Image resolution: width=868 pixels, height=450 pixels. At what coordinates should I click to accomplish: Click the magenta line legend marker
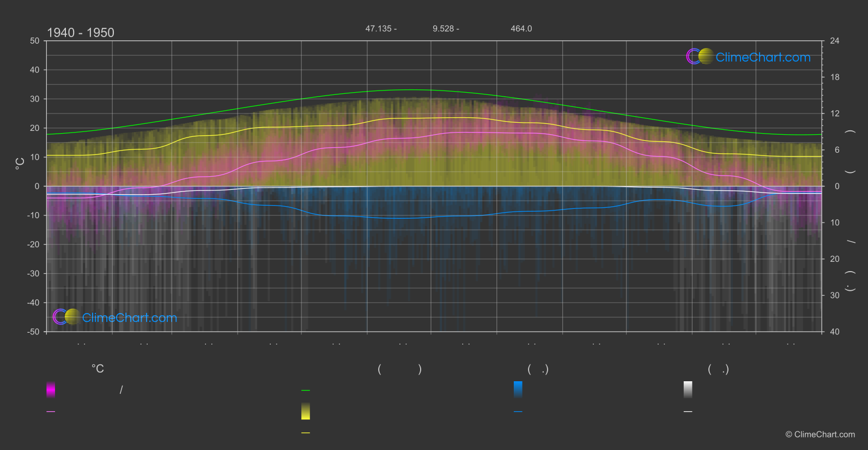pos(51,412)
